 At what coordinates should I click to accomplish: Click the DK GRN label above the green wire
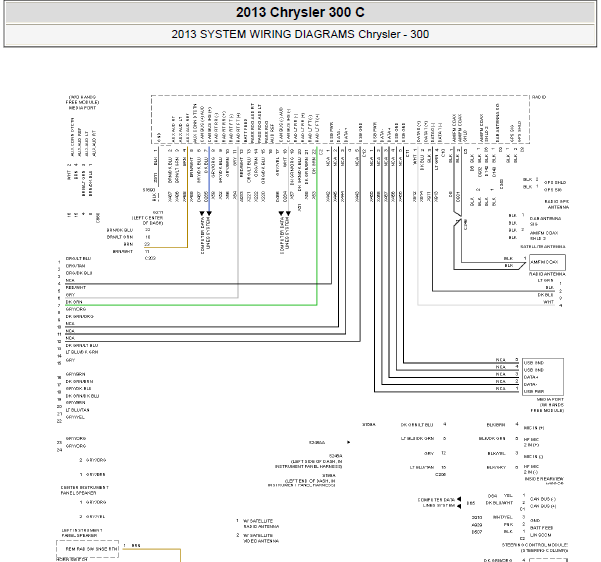click(74, 302)
